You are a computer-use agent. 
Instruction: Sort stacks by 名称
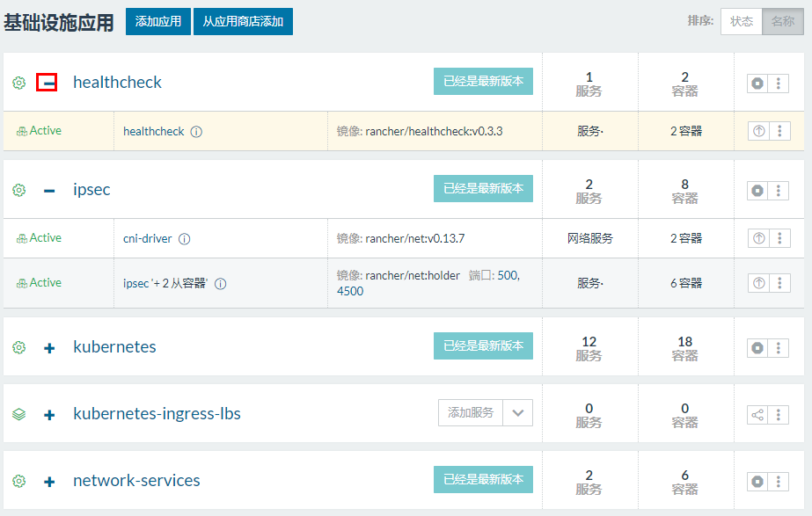(782, 21)
